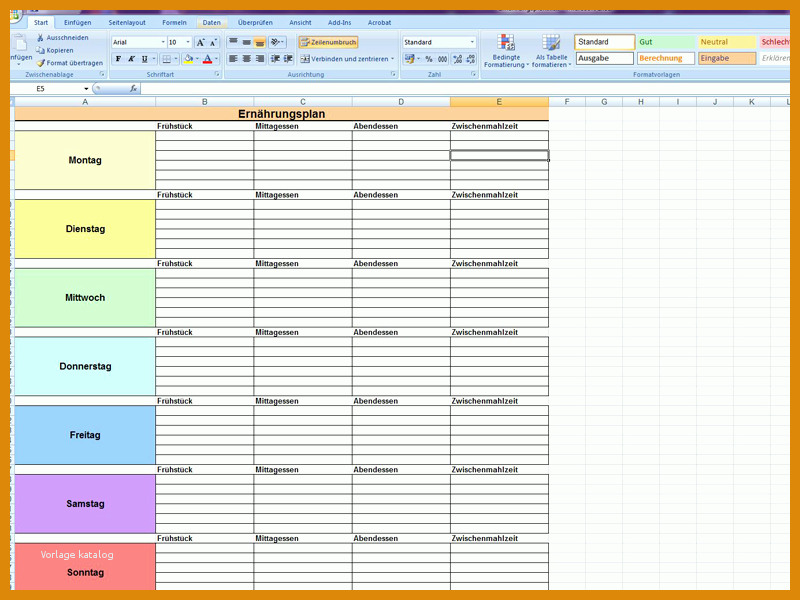Remove a decimal place
Viewport: 800px width, 600px height.
click(x=470, y=59)
